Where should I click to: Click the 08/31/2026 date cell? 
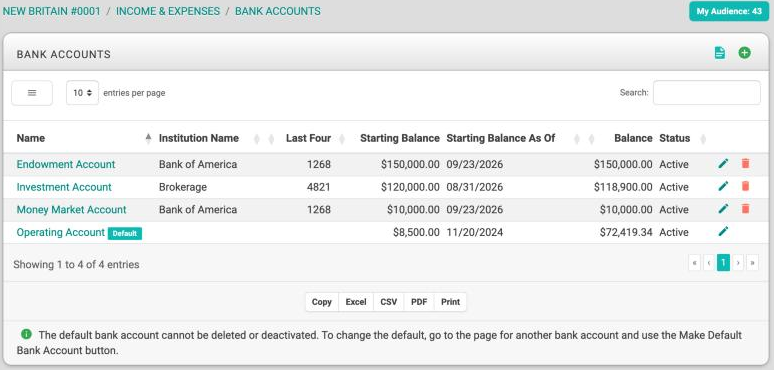click(474, 187)
